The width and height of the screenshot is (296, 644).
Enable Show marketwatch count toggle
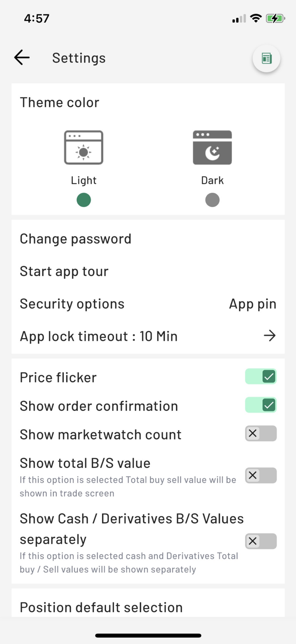pyautogui.click(x=261, y=434)
